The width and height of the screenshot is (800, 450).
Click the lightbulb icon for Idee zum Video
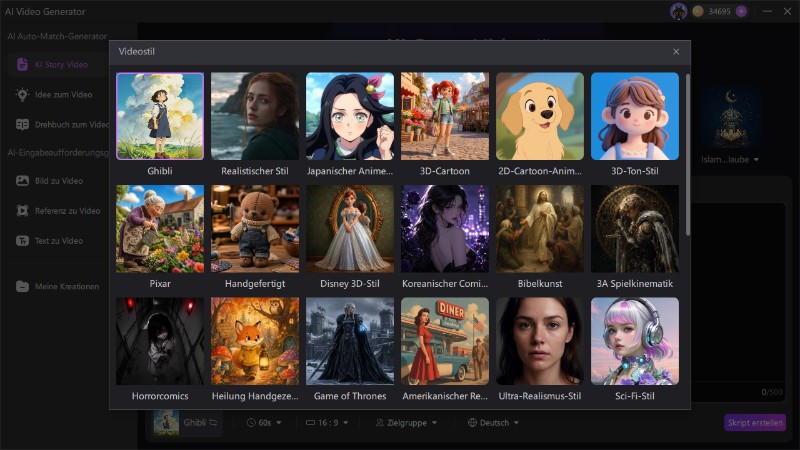(22, 94)
